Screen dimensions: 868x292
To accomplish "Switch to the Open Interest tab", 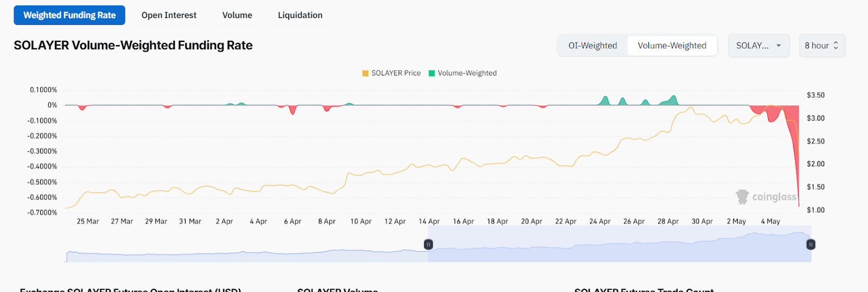I will tap(169, 15).
